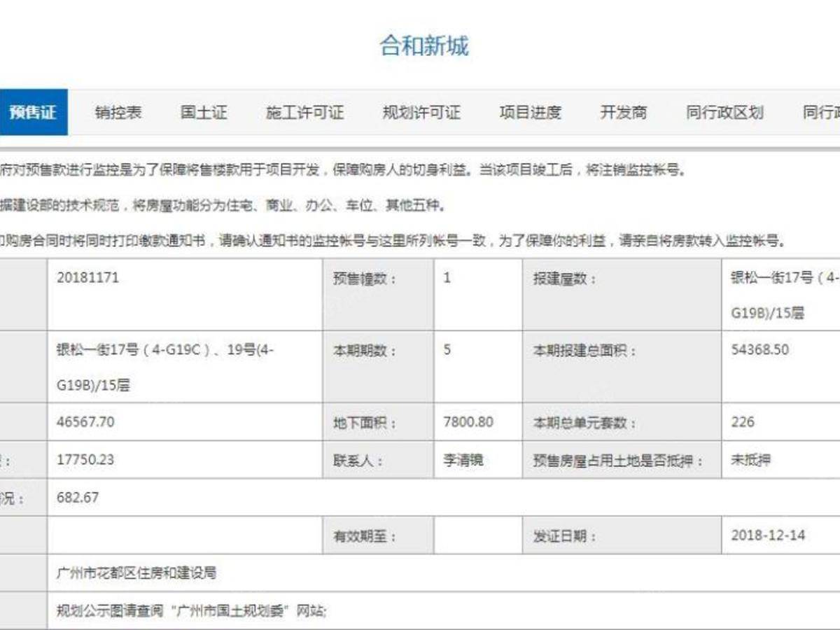Viewport: 840px width, 630px height.
Task: Click the 预售幢数 label
Action: (365, 279)
